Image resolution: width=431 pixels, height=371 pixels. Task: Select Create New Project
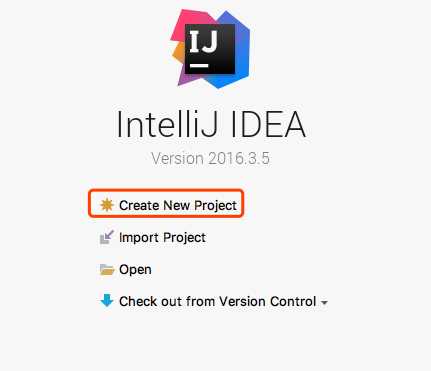click(178, 205)
